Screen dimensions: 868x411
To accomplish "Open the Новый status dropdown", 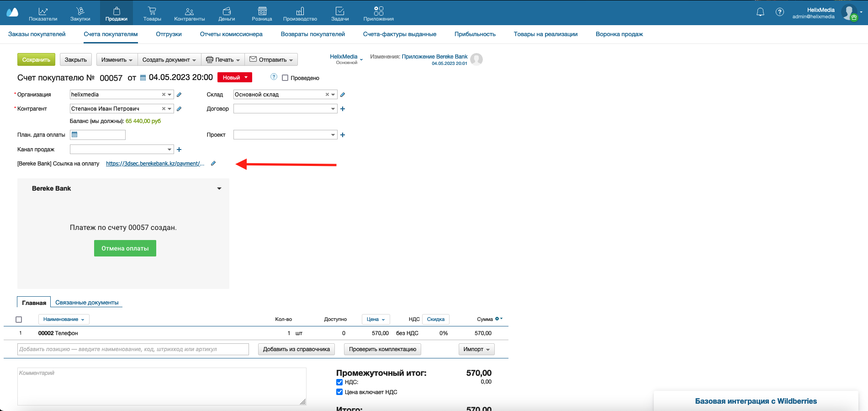I will click(x=235, y=77).
